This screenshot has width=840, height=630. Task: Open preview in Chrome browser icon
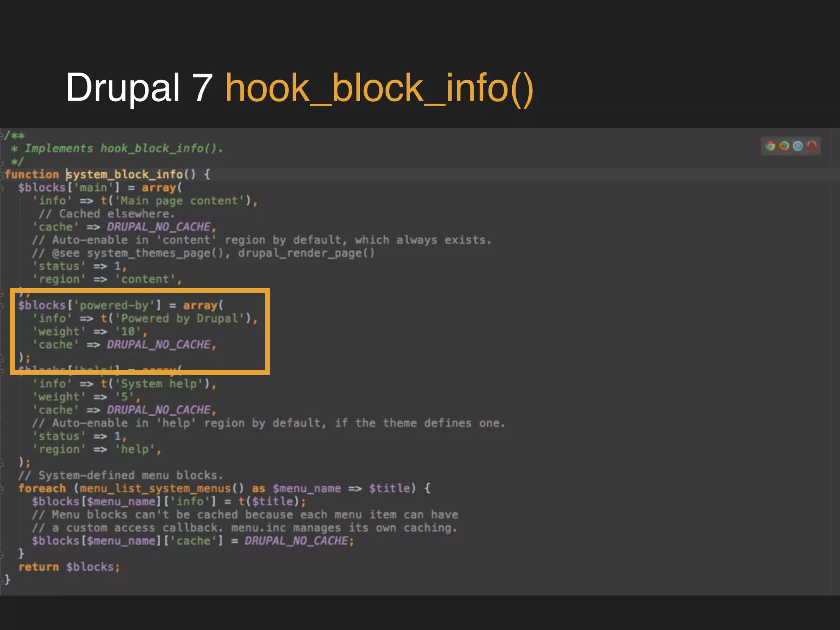pyautogui.click(x=770, y=146)
